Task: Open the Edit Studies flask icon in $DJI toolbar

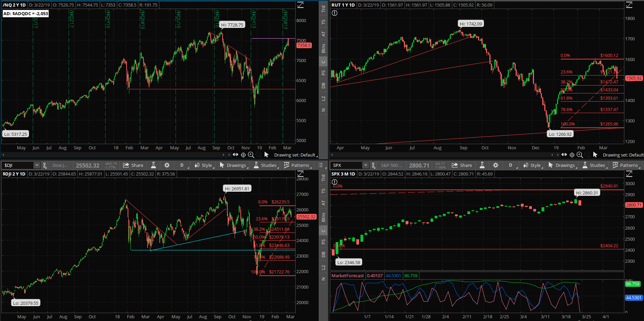Action: coord(153,165)
